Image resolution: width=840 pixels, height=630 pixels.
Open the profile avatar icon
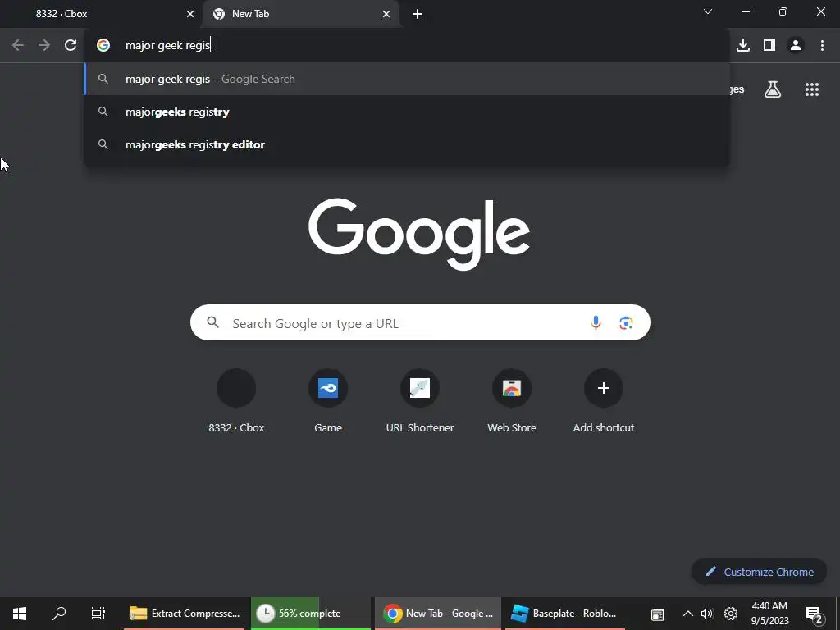(x=796, y=45)
